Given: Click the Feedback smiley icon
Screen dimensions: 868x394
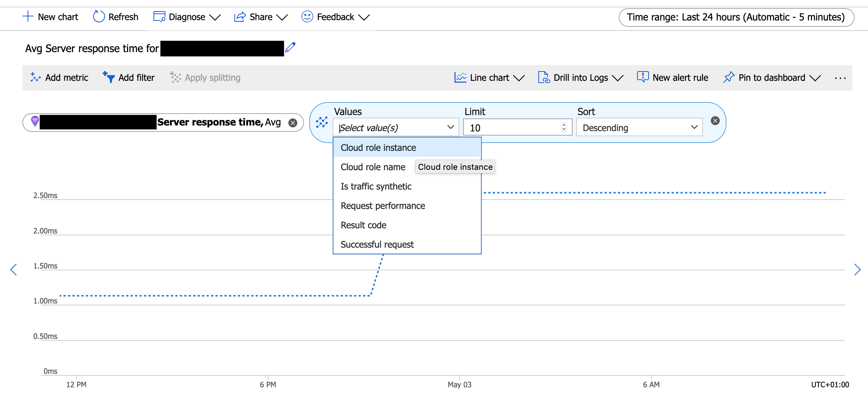Looking at the screenshot, I should (x=307, y=17).
